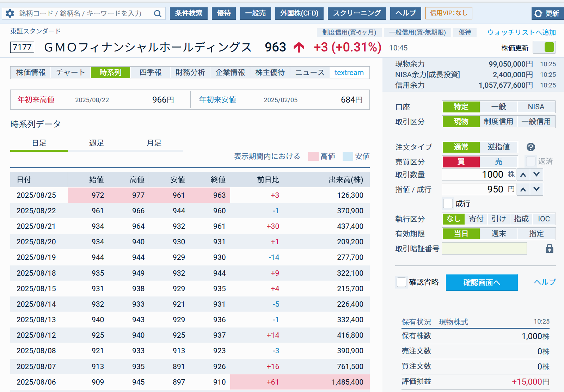Decrease 取引数量 with down arrow
564x392 pixels.
tap(537, 174)
